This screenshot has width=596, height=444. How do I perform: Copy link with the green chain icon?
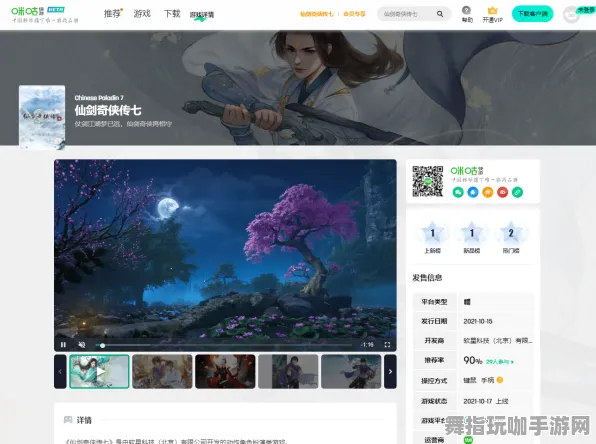(517, 192)
